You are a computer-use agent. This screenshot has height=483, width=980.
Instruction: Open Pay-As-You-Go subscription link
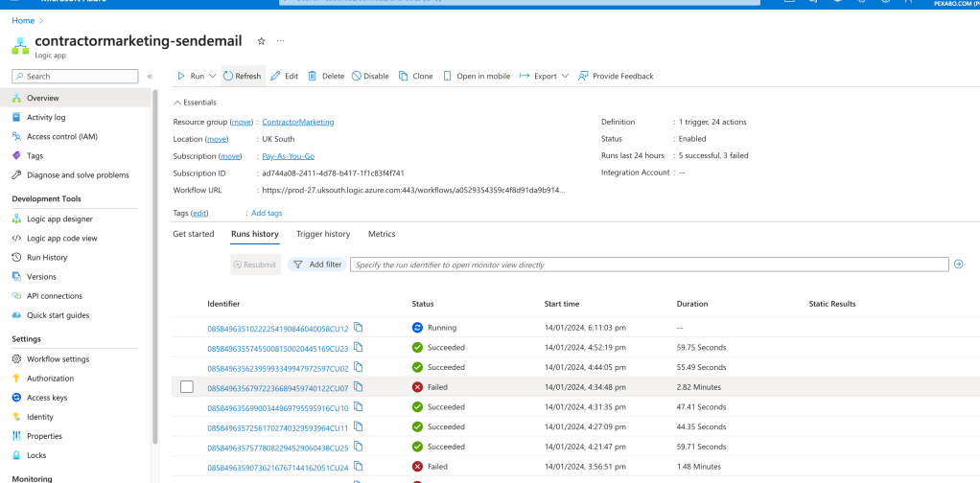(x=288, y=156)
